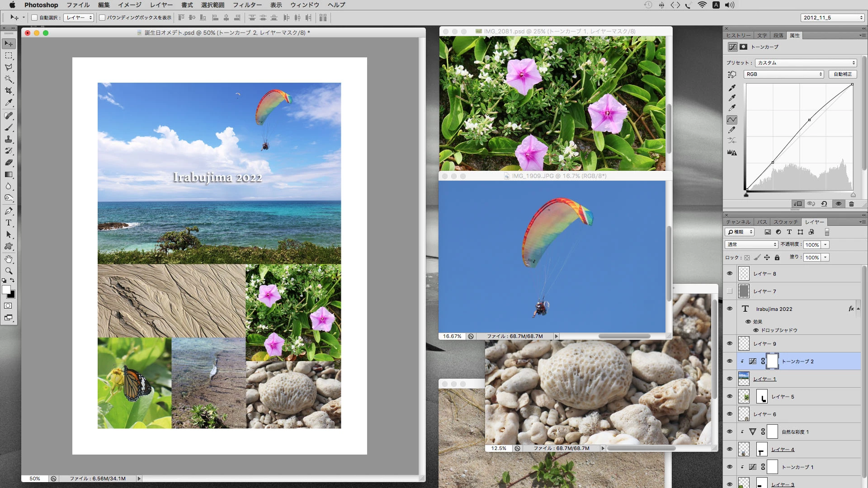
Task: Click the 自動補正 button
Action: pos(842,74)
